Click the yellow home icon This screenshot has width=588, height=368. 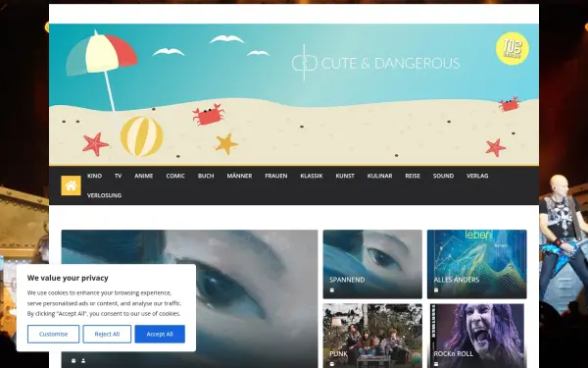[x=71, y=185]
